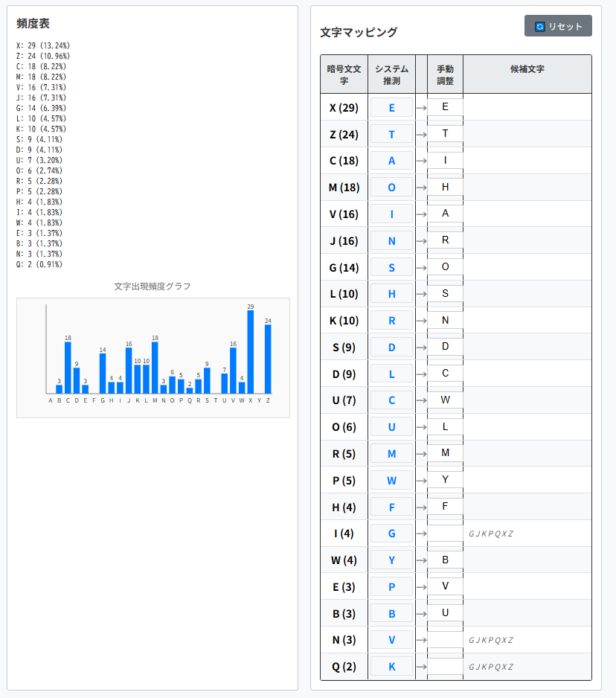Screen dimensions: 616x698
Task: Pick candidate letter G in I row
Action: tap(472, 534)
